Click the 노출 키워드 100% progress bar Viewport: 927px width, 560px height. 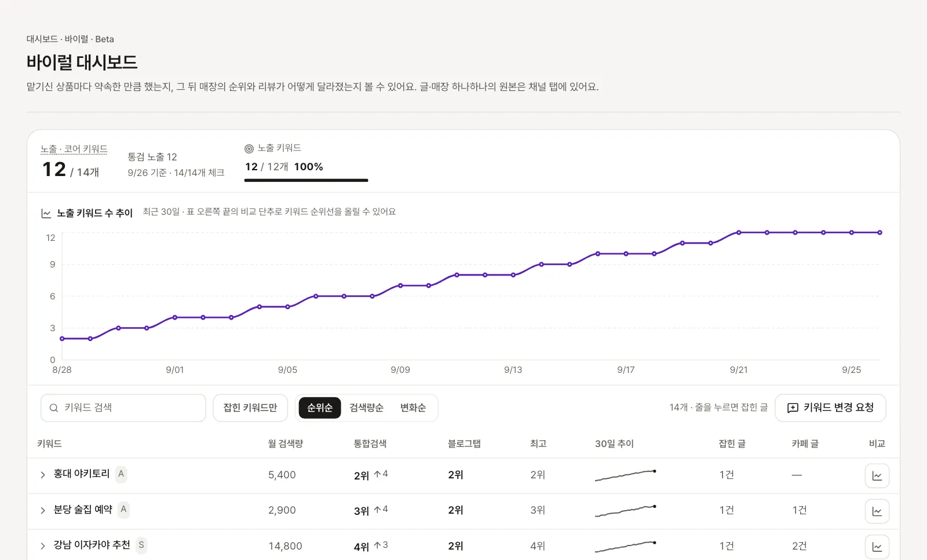(x=306, y=180)
